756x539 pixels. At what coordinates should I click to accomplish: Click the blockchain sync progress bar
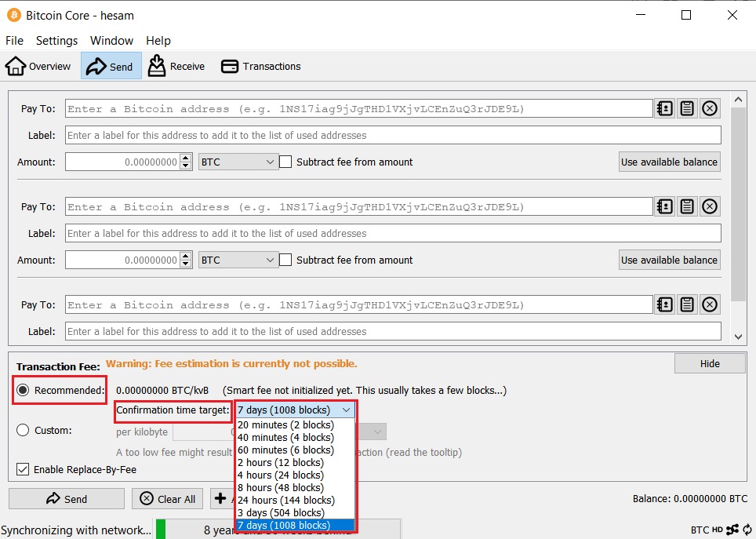tap(278, 530)
